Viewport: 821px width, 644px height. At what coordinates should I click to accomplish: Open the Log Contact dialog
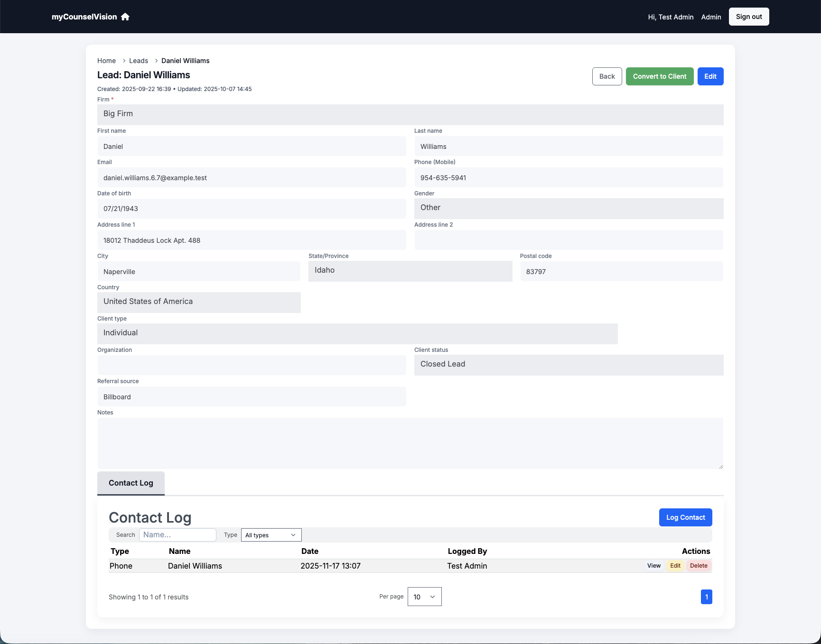(x=685, y=517)
